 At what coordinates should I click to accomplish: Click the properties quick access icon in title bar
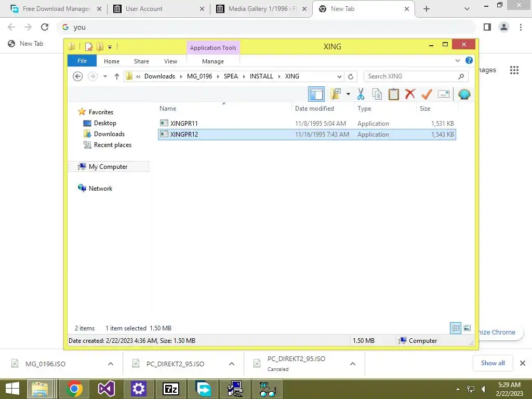click(88, 46)
